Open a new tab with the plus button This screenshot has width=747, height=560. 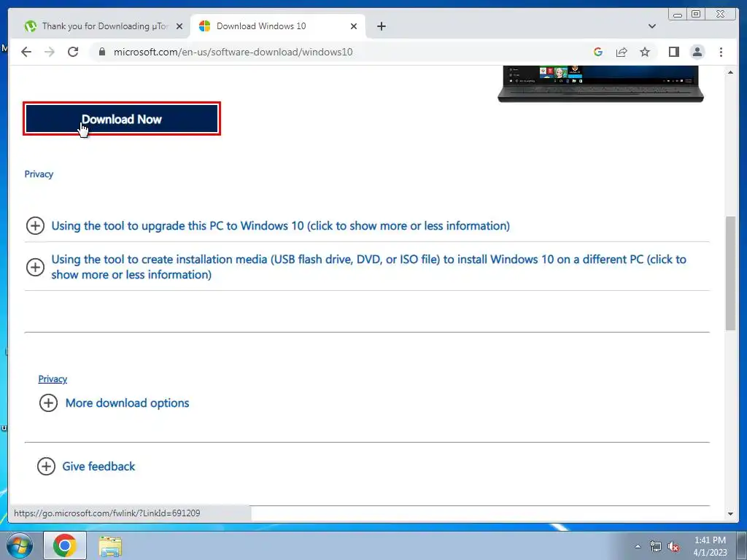[x=381, y=26]
